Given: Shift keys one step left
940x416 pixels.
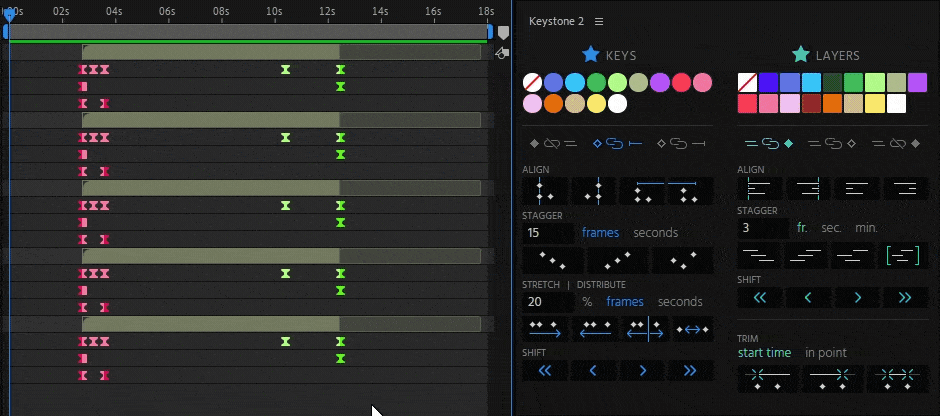Looking at the screenshot, I should (593, 370).
